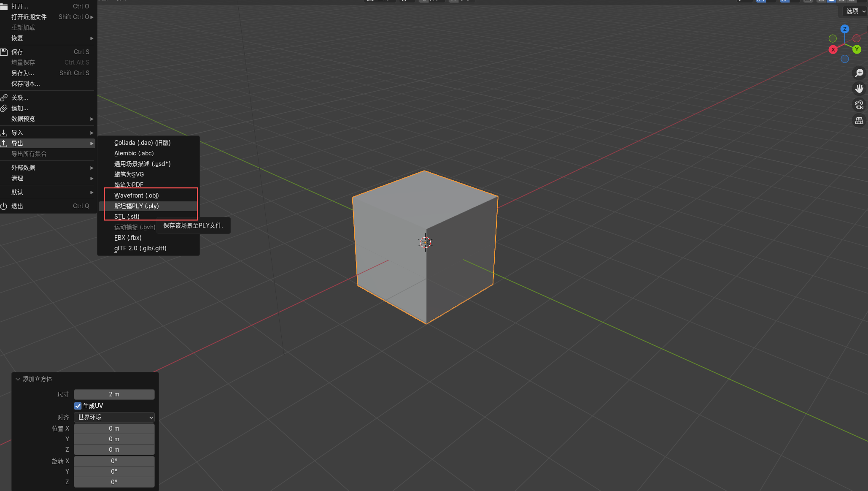
Task: Click the 旋转 Z value field
Action: point(114,482)
